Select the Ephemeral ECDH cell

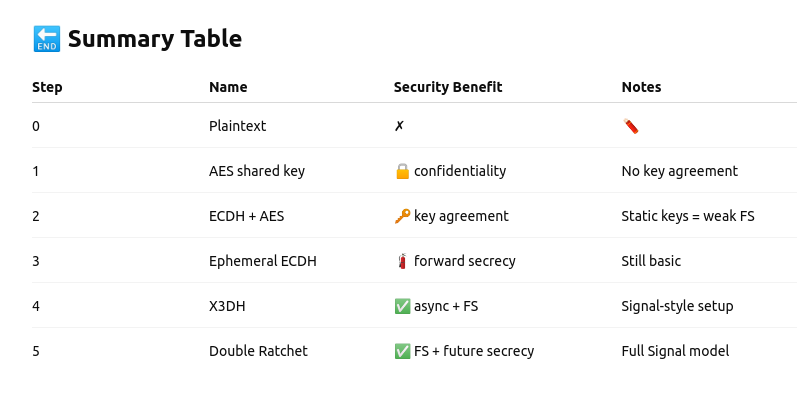tap(263, 261)
